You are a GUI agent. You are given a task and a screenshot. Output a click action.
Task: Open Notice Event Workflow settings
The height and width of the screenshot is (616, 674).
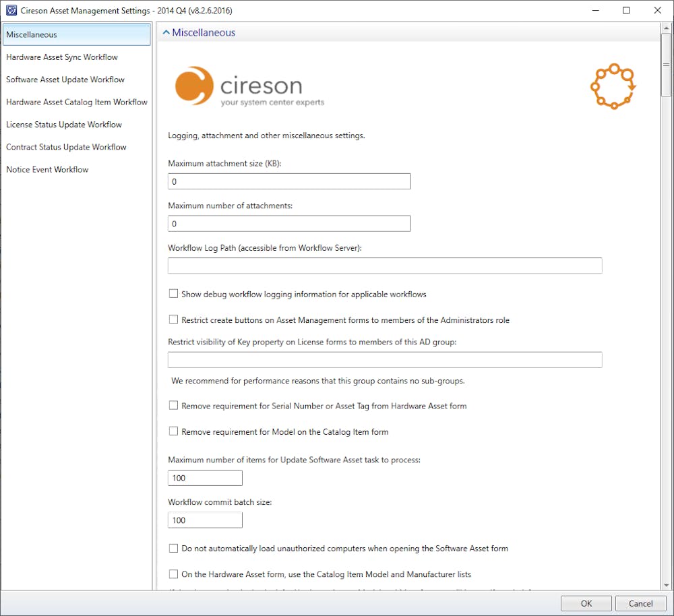[x=47, y=170]
